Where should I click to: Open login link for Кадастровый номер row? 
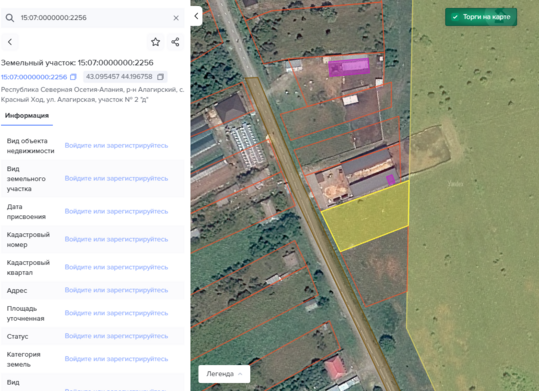pyautogui.click(x=116, y=239)
